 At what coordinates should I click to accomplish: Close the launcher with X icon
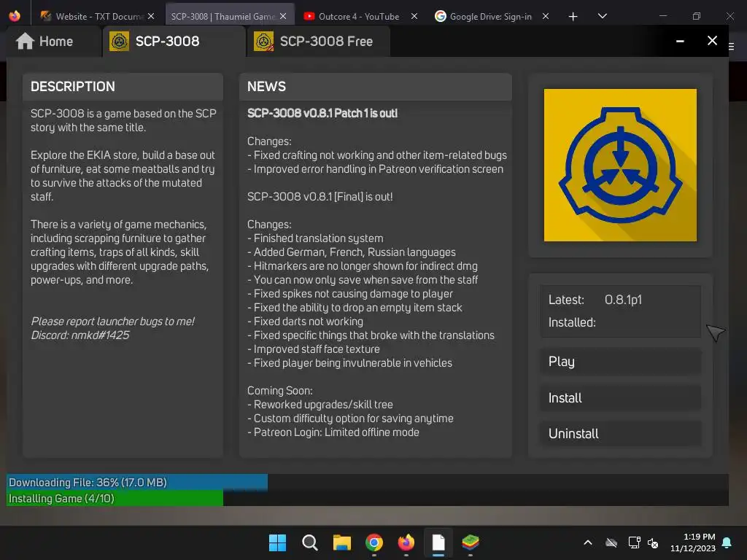click(x=712, y=41)
